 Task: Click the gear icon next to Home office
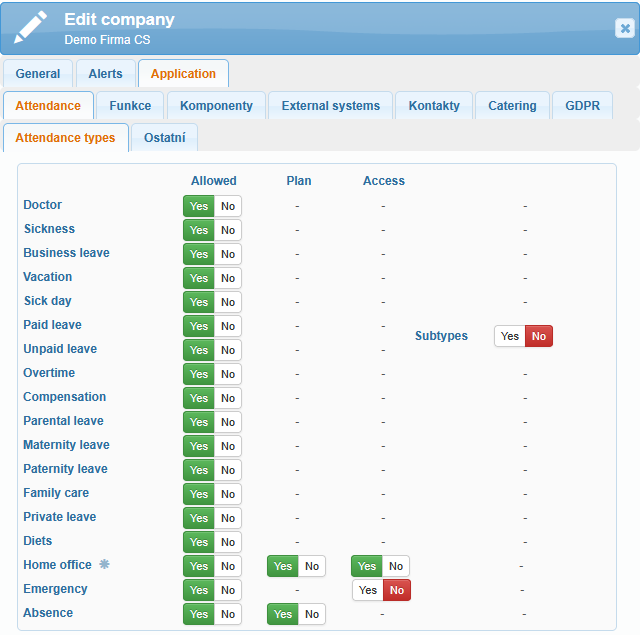pos(104,565)
